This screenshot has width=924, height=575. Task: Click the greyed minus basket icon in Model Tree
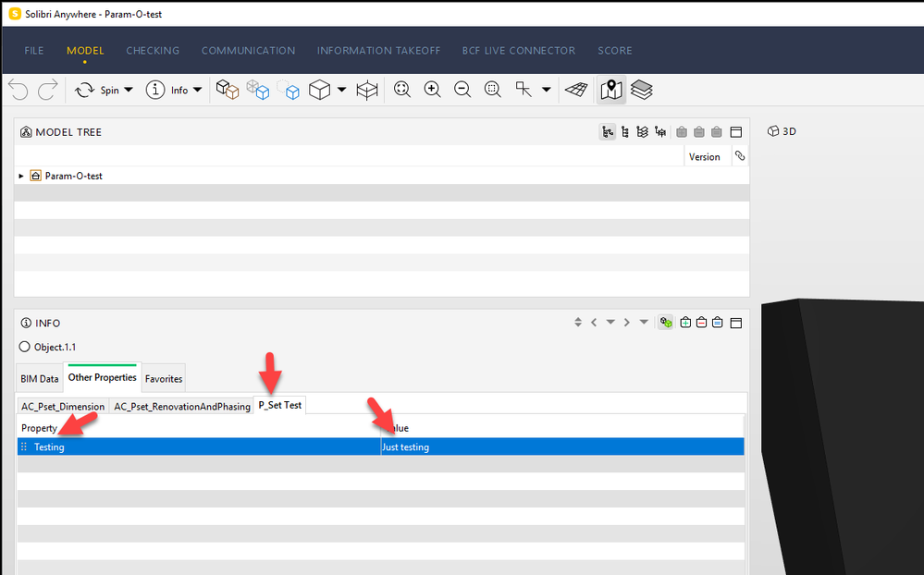[699, 132]
